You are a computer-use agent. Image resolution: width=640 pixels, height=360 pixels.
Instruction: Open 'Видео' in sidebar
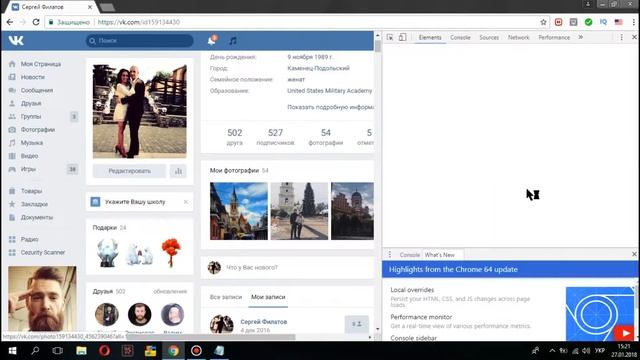point(29,156)
